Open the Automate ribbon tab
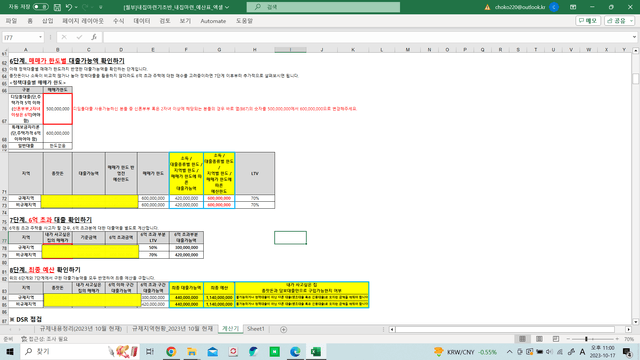Screen dimensions: 640x360 [x=213, y=21]
